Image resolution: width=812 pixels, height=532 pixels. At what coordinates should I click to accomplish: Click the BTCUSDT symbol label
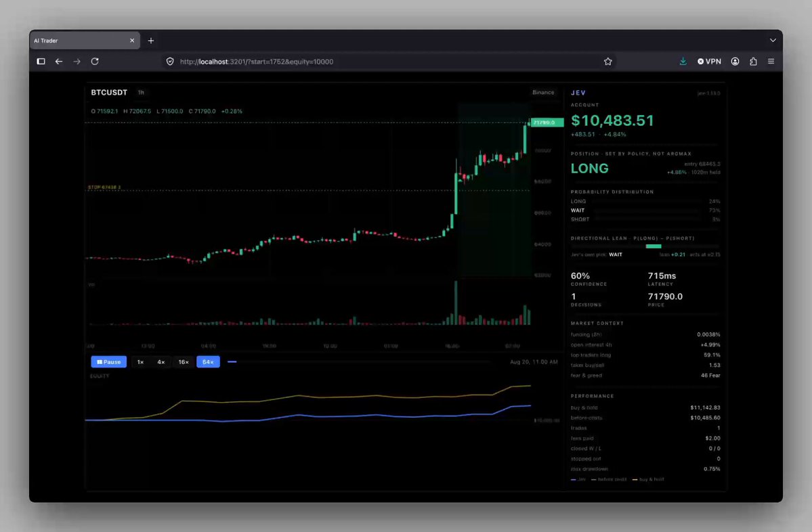pos(109,92)
